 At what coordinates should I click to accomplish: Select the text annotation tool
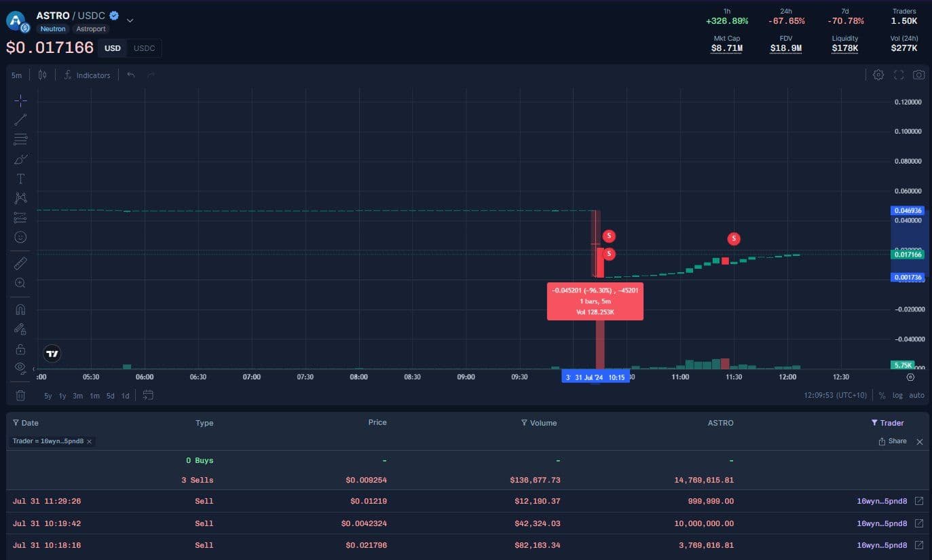click(x=20, y=179)
